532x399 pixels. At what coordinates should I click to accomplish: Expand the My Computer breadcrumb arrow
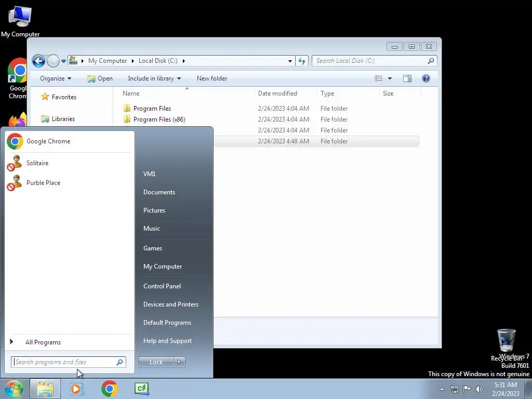pos(132,61)
